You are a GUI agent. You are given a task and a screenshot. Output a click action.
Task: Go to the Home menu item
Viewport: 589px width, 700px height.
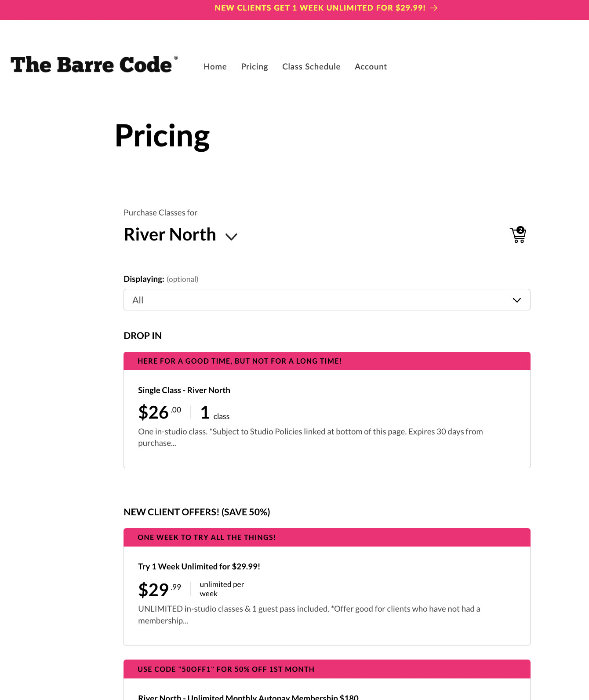click(x=215, y=66)
